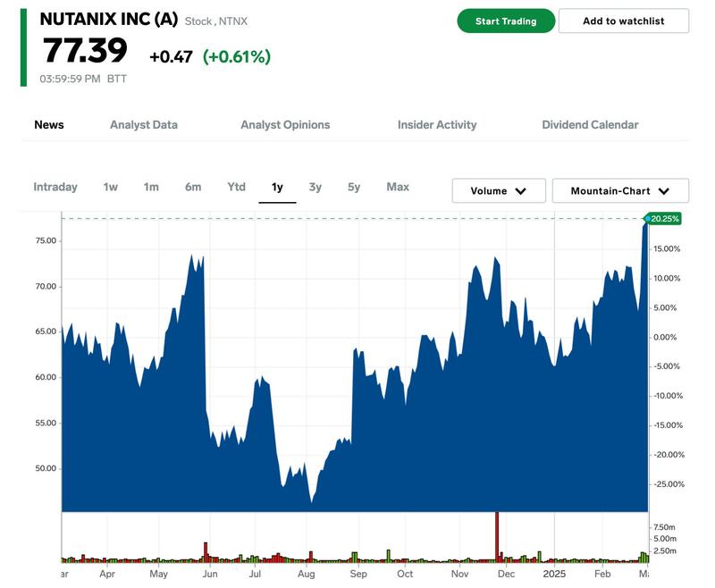Click the chart's August price low point
The width and height of the screenshot is (715, 588).
311,502
